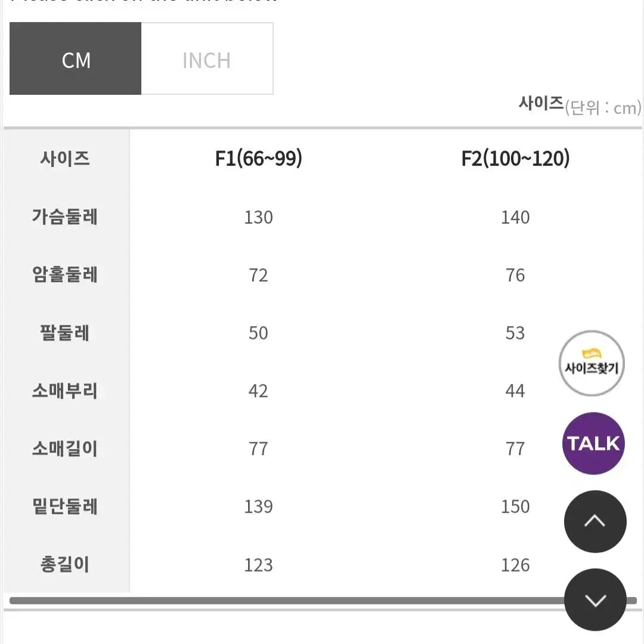Click the scroll-down arrow button
644x644 pixels.
pyautogui.click(x=595, y=600)
